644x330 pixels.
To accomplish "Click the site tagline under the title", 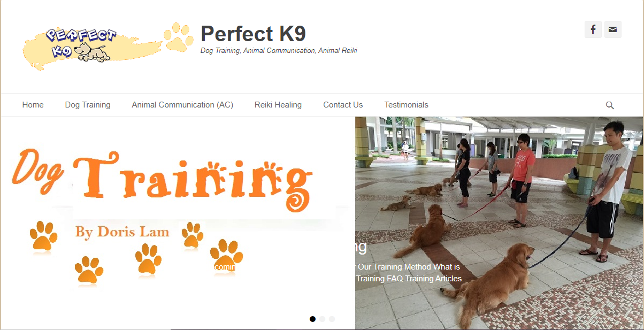I will click(x=279, y=51).
